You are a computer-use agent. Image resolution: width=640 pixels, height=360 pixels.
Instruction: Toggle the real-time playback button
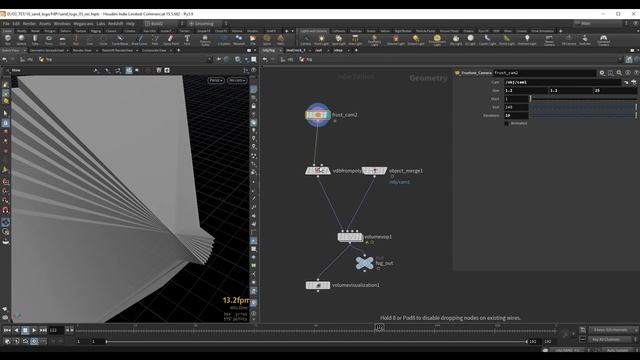[34, 341]
